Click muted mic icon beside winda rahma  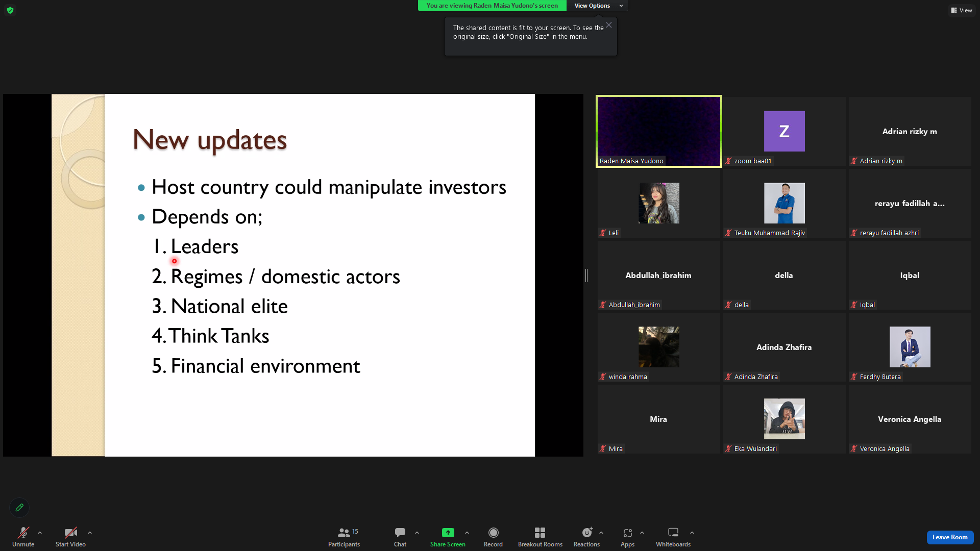(x=603, y=377)
